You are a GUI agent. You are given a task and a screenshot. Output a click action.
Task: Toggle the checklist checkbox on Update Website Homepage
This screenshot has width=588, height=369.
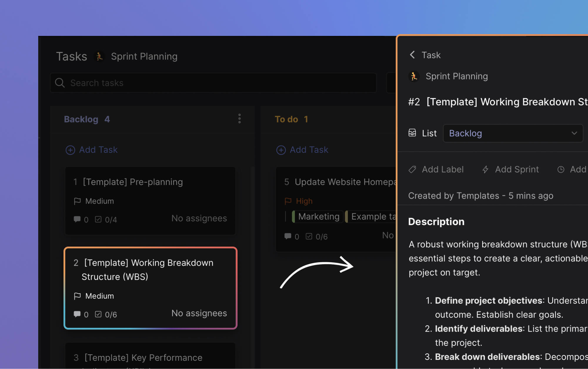pyautogui.click(x=309, y=236)
